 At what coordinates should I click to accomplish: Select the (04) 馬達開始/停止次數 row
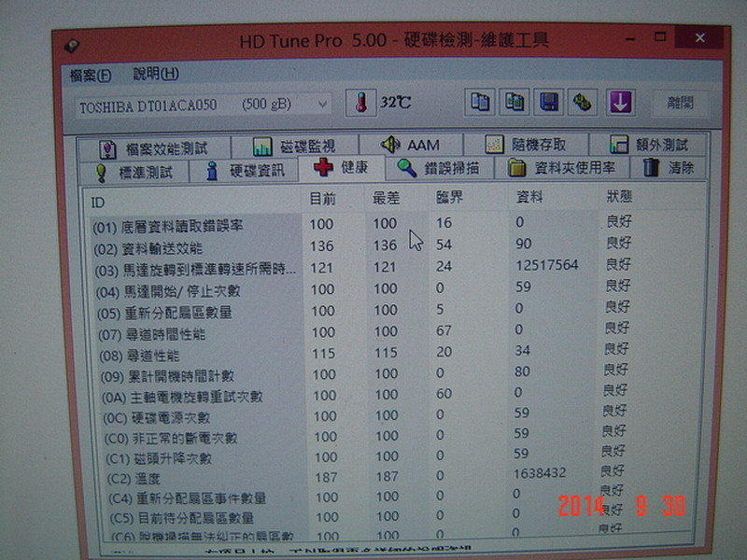point(362,289)
